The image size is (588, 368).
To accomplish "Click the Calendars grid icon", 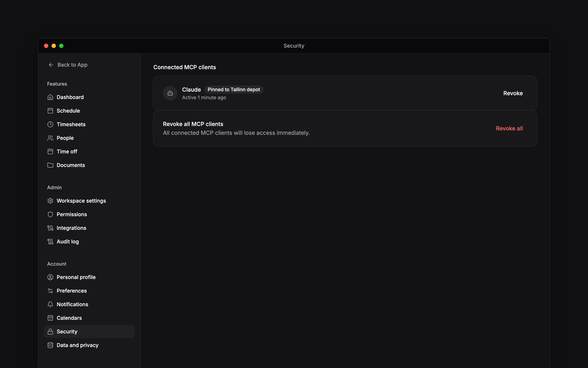I will pyautogui.click(x=50, y=318).
